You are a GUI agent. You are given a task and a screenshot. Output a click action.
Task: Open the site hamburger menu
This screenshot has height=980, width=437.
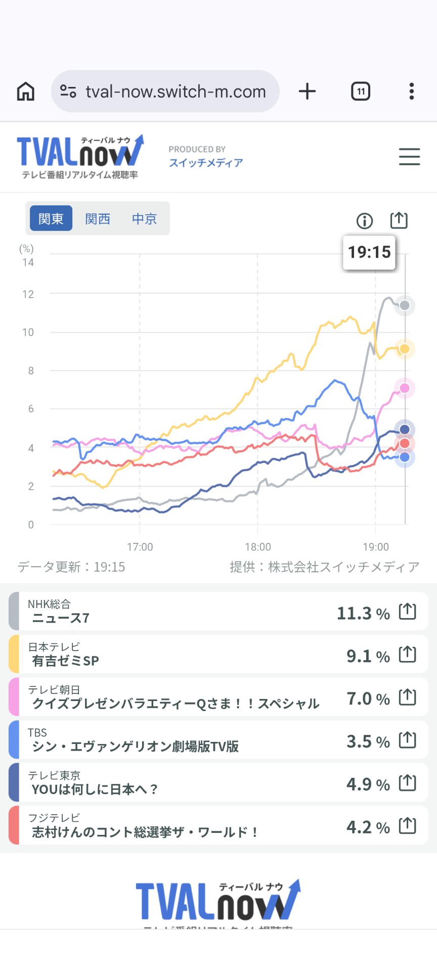point(409,157)
